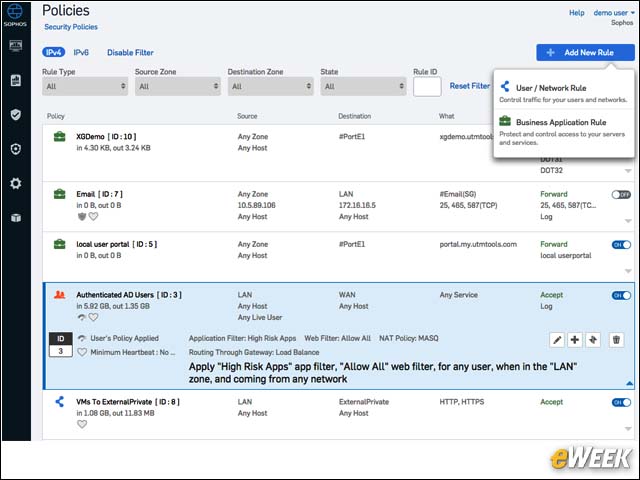This screenshot has height=480, width=640.
Task: Click Authenticated AD Users people icon
Action: [60, 294]
